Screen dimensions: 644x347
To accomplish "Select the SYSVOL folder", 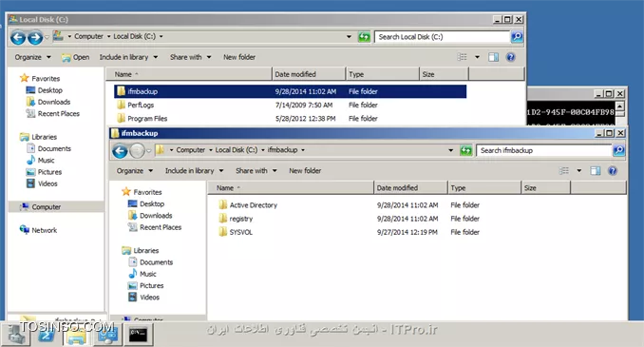I will pos(240,232).
